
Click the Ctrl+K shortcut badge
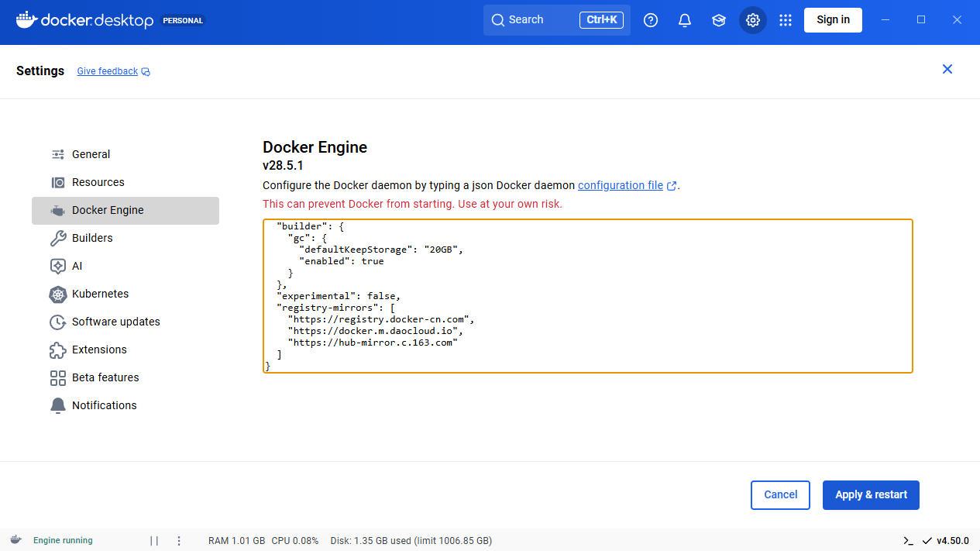601,20
